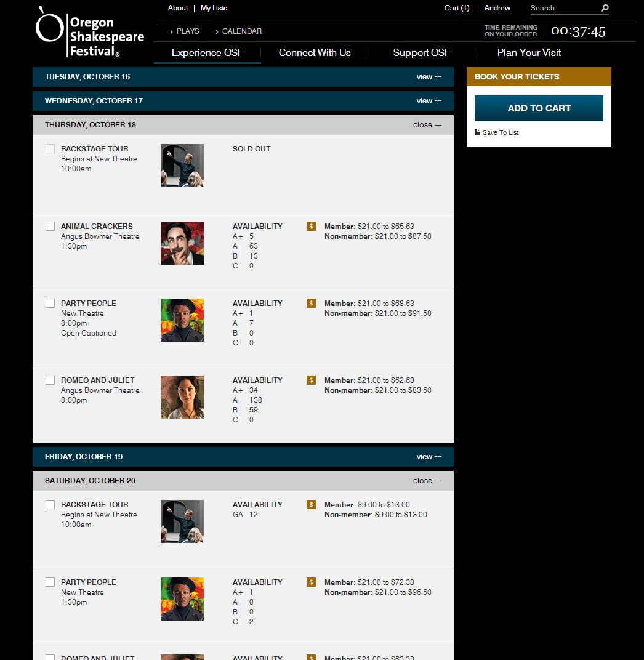The width and height of the screenshot is (644, 660).
Task: Click price icon for Saturday Backstage Tour
Action: point(311,505)
